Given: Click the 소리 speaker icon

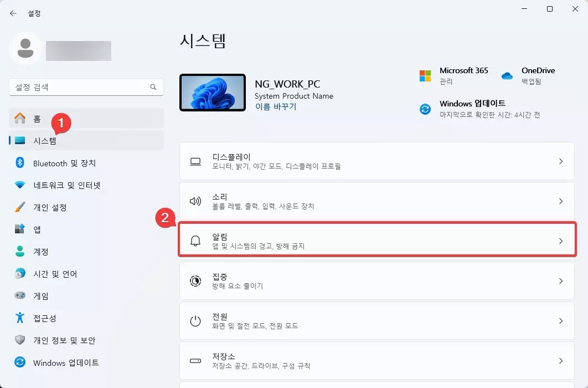Looking at the screenshot, I should click(x=195, y=201).
